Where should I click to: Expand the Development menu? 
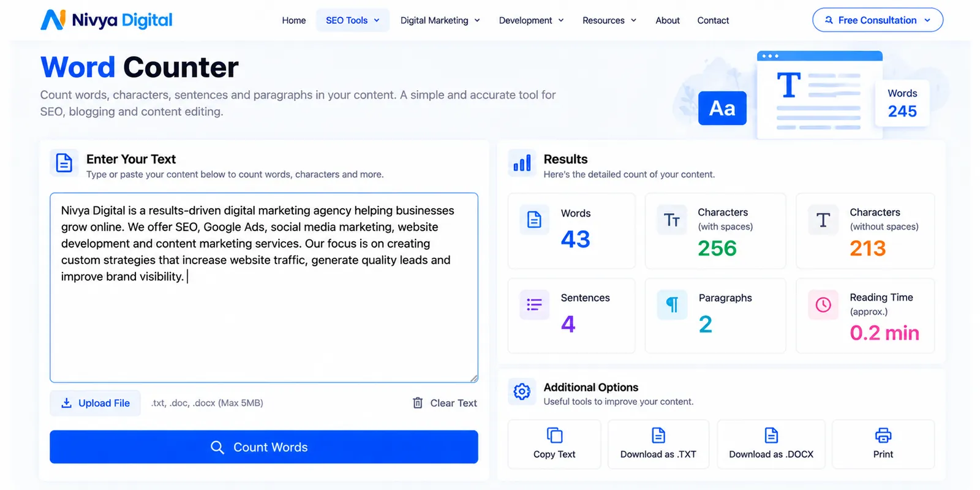coord(532,20)
